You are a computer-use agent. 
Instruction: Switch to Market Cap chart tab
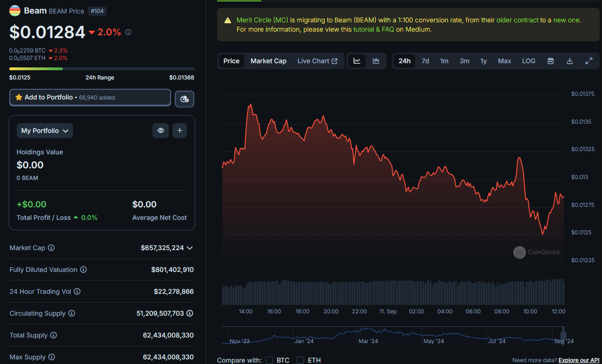click(269, 61)
